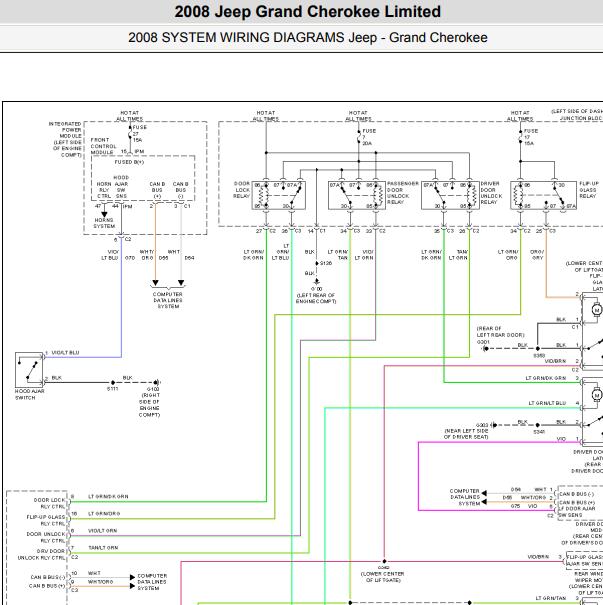Click the 'S341' splice label
Viewport: 603px width, 605px height.
click(539, 432)
